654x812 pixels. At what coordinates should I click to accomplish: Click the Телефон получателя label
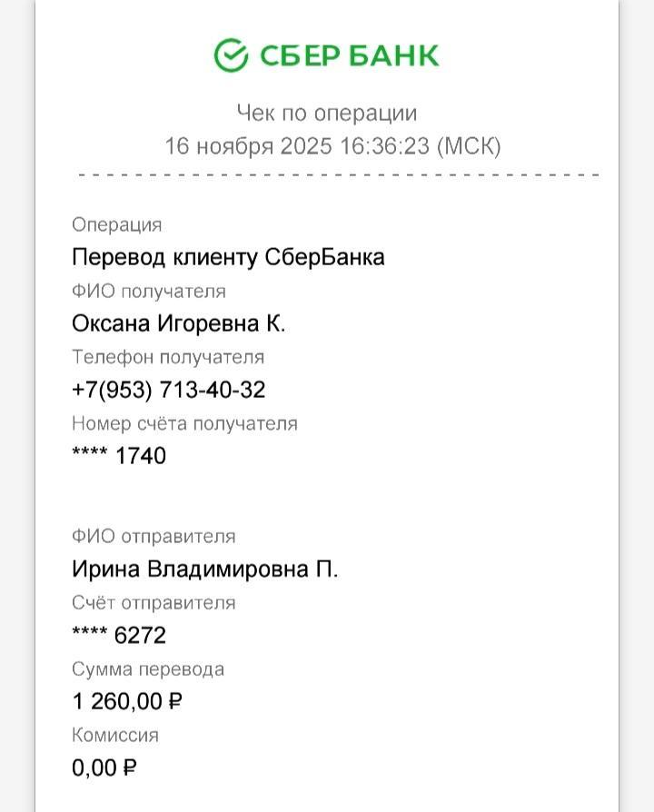coord(168,358)
